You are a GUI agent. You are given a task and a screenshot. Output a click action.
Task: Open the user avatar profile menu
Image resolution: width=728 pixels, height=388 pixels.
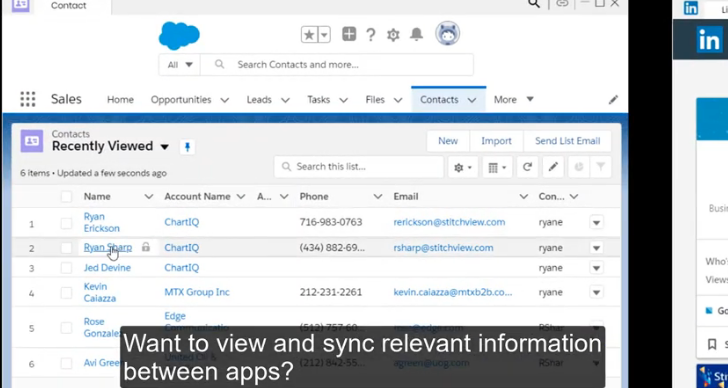coord(448,34)
